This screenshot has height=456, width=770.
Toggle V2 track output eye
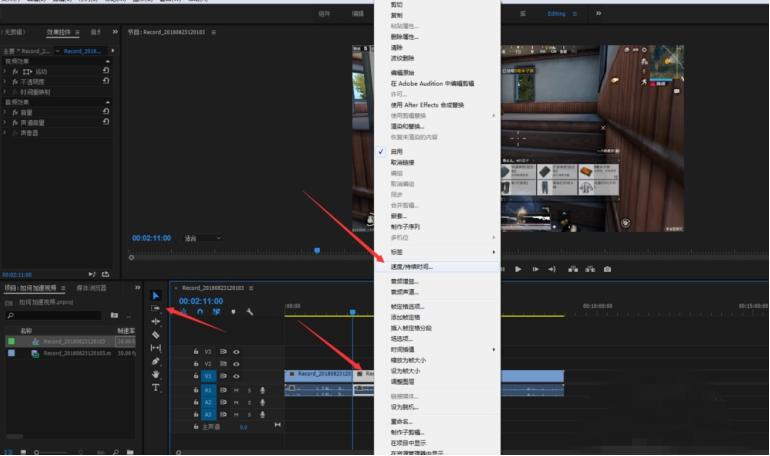click(236, 364)
